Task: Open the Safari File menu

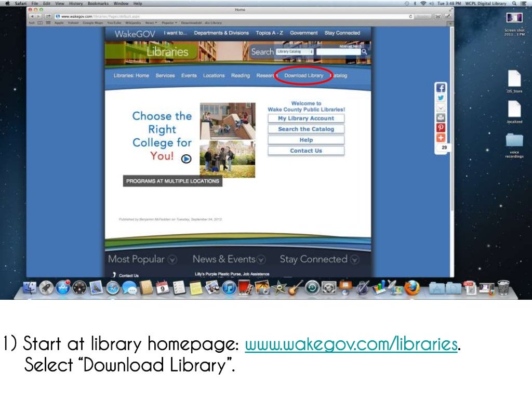Action: click(x=35, y=4)
